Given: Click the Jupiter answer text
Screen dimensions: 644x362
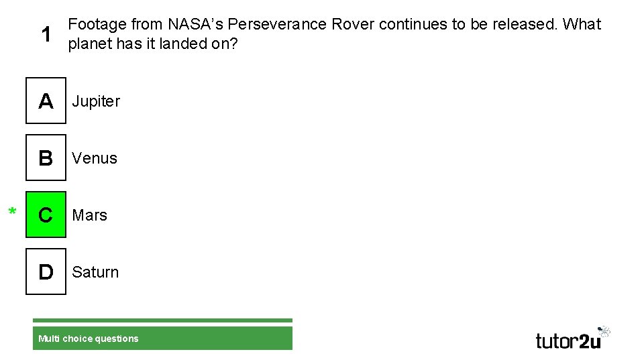Looking at the screenshot, I should coord(96,101).
